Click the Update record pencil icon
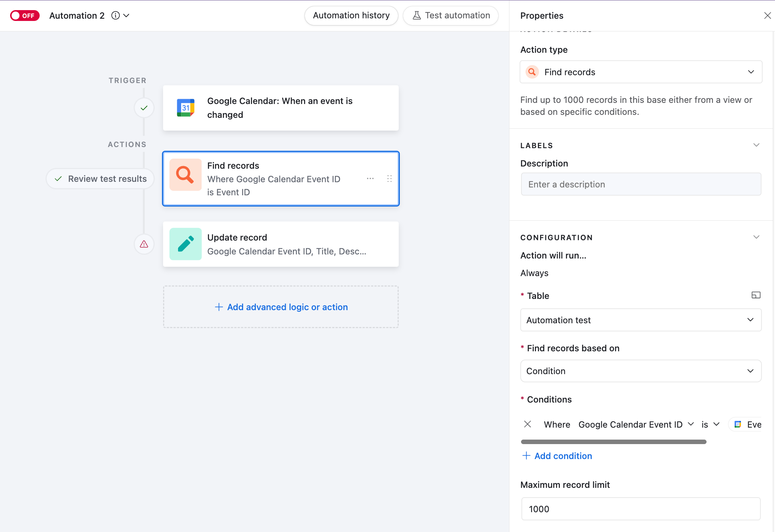 point(186,244)
